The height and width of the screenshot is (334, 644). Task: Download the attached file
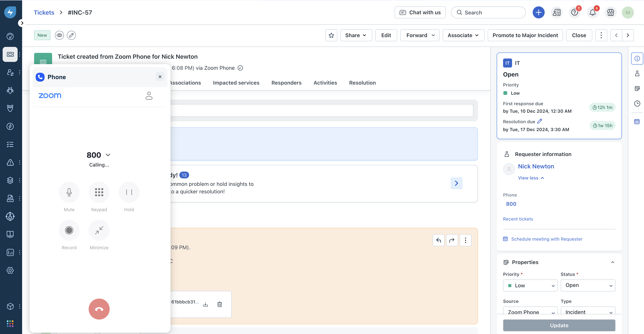(205, 304)
